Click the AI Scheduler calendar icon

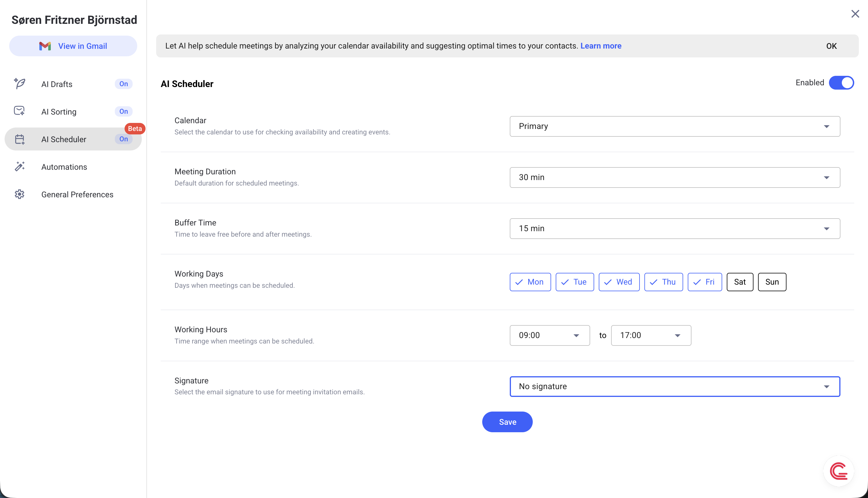(20, 139)
